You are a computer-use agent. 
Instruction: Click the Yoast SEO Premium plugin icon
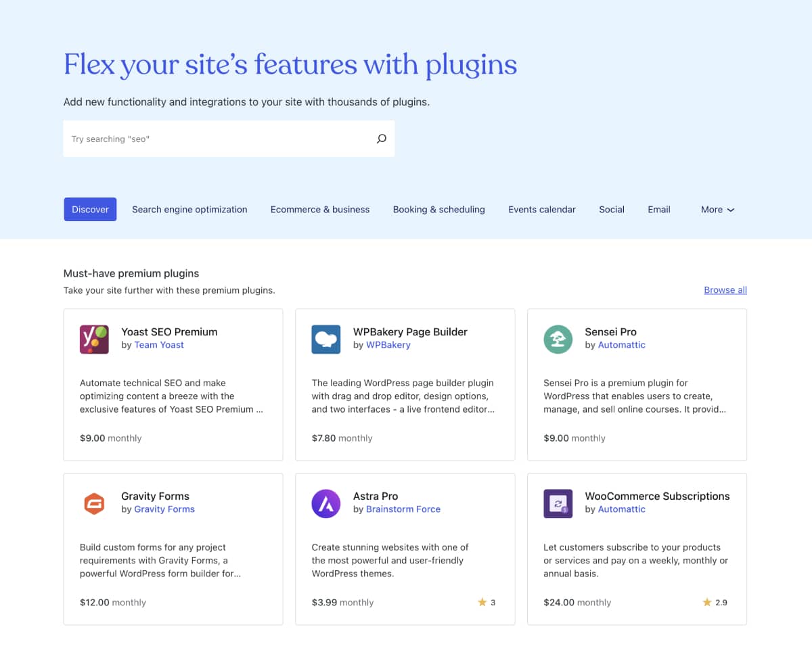point(94,339)
